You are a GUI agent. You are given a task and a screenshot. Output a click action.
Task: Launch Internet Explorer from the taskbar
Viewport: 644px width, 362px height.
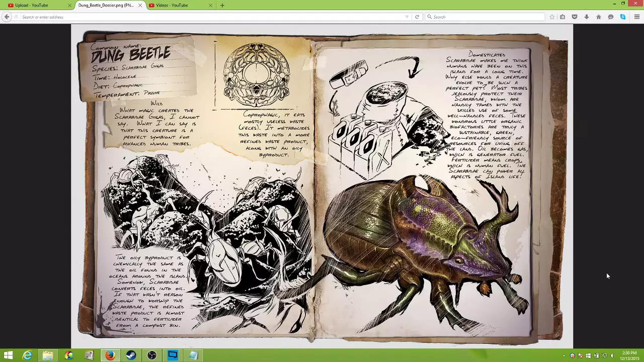pos(27,355)
